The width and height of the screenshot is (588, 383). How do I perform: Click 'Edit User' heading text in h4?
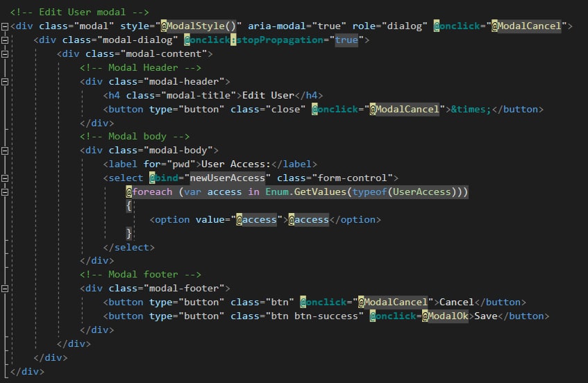click(x=268, y=96)
